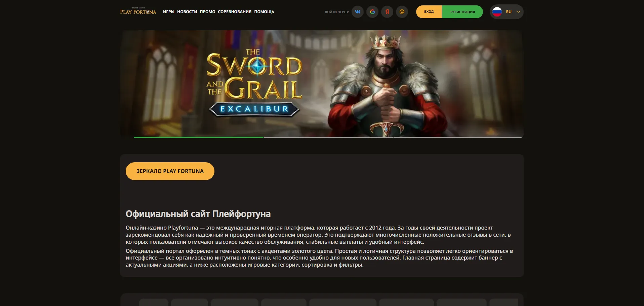Open the RU language dropdown
The width and height of the screenshot is (644, 306).
coord(507,12)
